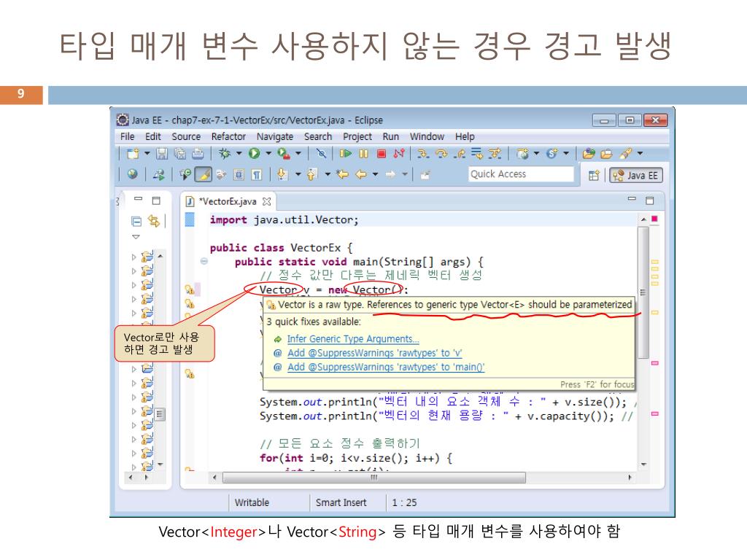Open the web browser globe icon
The height and width of the screenshot is (560, 747).
click(133, 174)
